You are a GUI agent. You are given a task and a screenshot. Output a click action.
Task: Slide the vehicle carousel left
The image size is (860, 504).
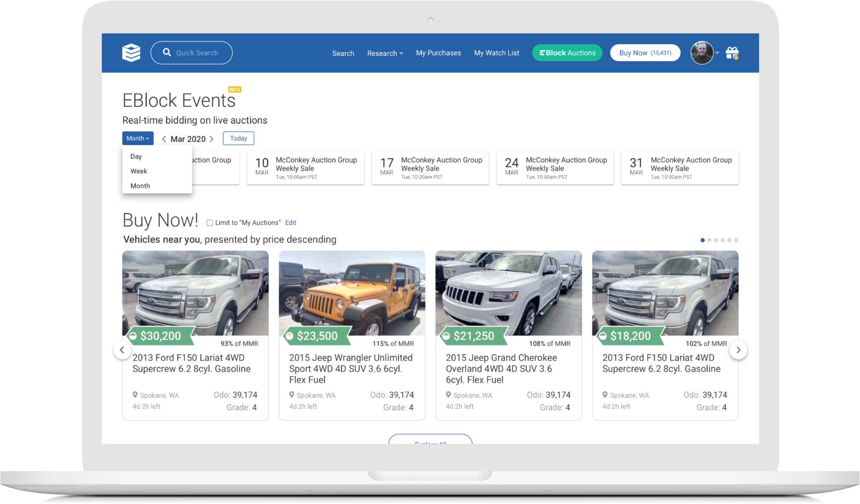[122, 350]
